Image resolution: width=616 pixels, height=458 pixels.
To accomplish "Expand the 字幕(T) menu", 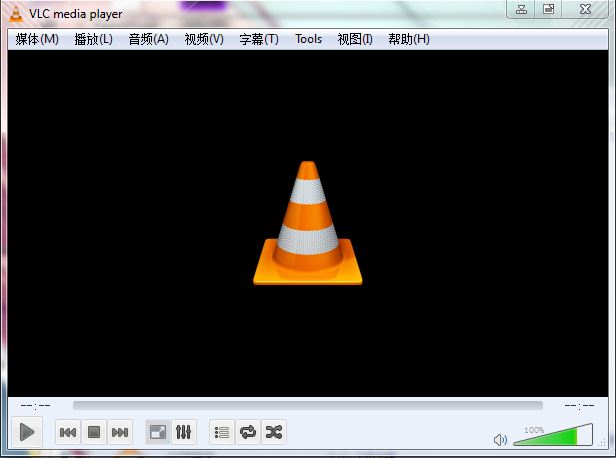I will (x=259, y=39).
